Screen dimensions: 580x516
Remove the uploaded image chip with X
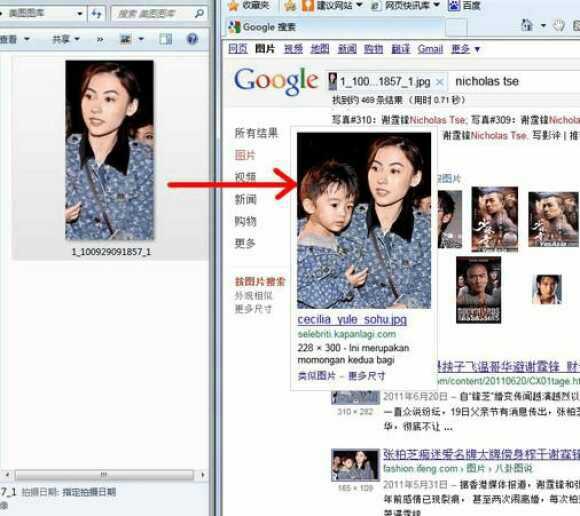[439, 82]
